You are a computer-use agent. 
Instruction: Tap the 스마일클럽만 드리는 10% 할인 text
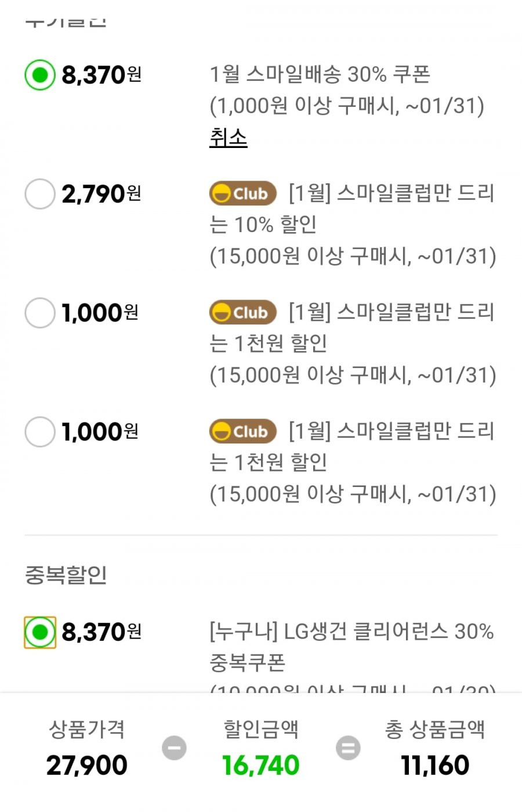point(351,209)
